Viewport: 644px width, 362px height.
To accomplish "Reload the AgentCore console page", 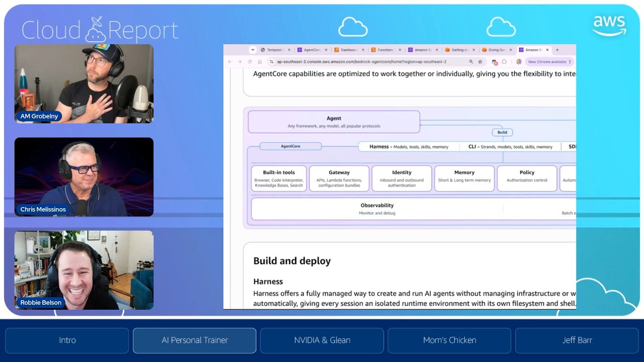I will 250,62.
